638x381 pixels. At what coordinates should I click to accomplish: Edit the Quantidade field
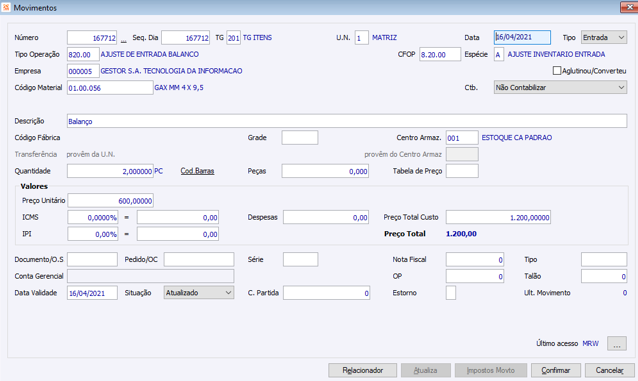pos(110,171)
